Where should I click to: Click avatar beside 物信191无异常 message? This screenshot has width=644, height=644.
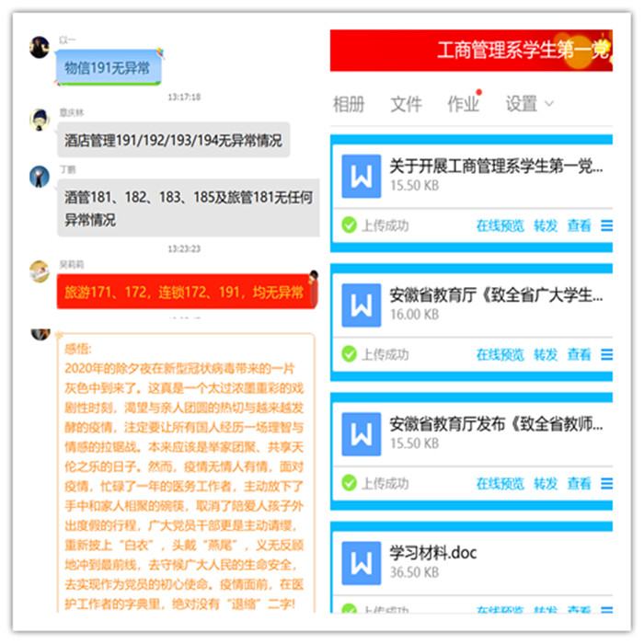40,47
